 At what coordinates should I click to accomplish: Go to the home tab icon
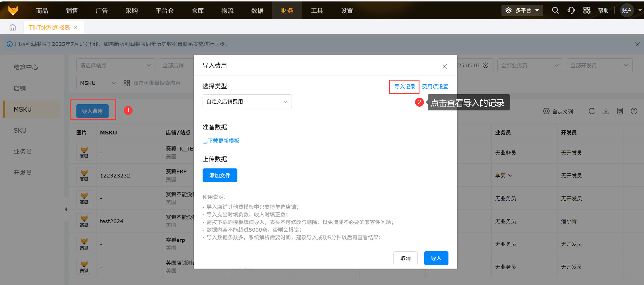[13, 28]
